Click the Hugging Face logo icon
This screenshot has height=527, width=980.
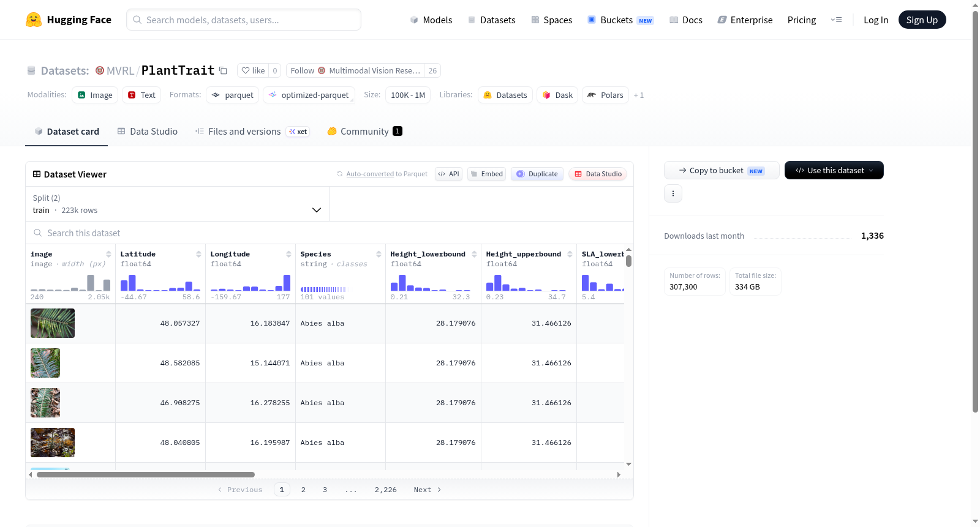point(34,20)
